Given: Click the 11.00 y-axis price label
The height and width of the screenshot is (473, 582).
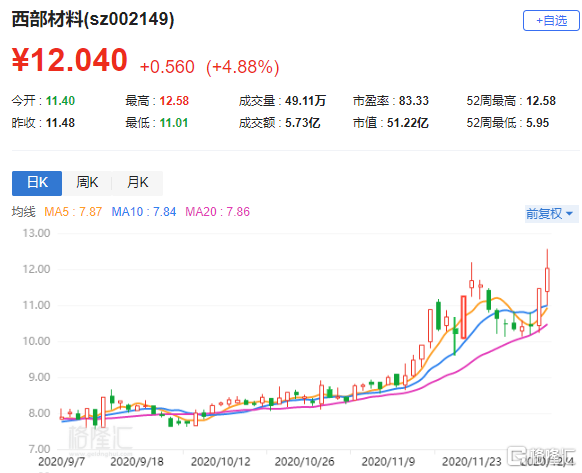Looking at the screenshot, I should 36,305.
